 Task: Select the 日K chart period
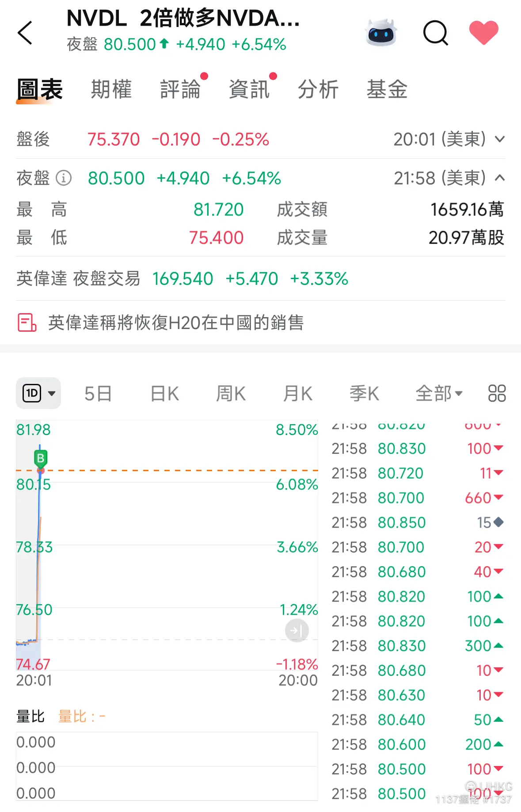pyautogui.click(x=164, y=394)
